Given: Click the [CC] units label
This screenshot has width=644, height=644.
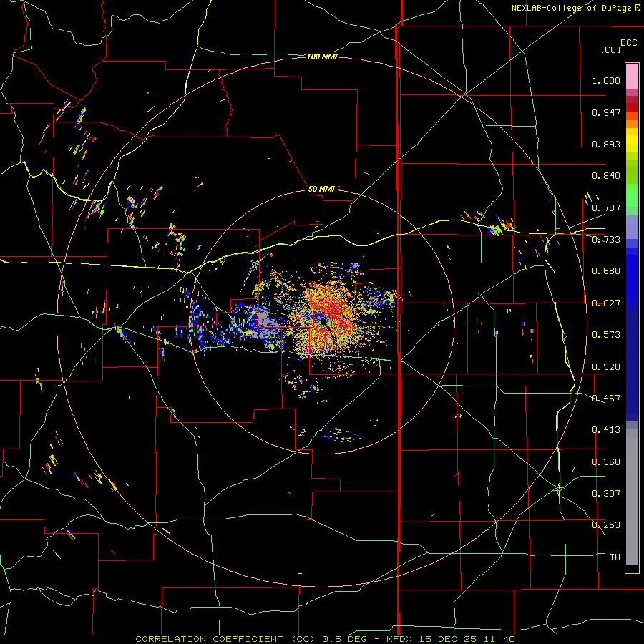Looking at the screenshot, I should (x=610, y=49).
